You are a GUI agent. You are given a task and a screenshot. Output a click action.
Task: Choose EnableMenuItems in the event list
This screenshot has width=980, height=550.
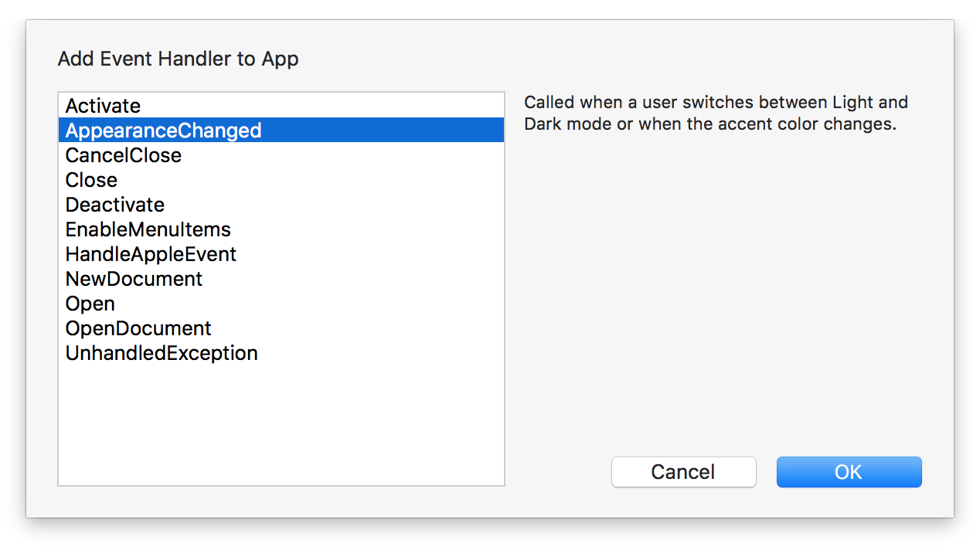[281, 229]
